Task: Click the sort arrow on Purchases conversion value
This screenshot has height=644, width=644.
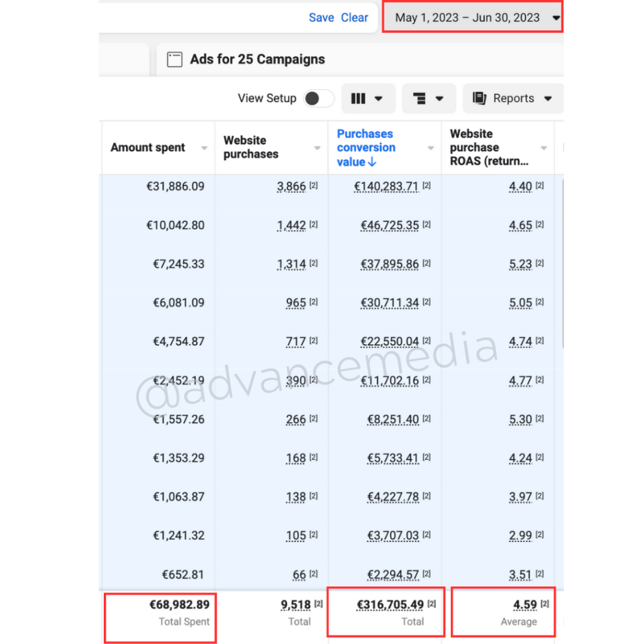Action: (x=372, y=162)
